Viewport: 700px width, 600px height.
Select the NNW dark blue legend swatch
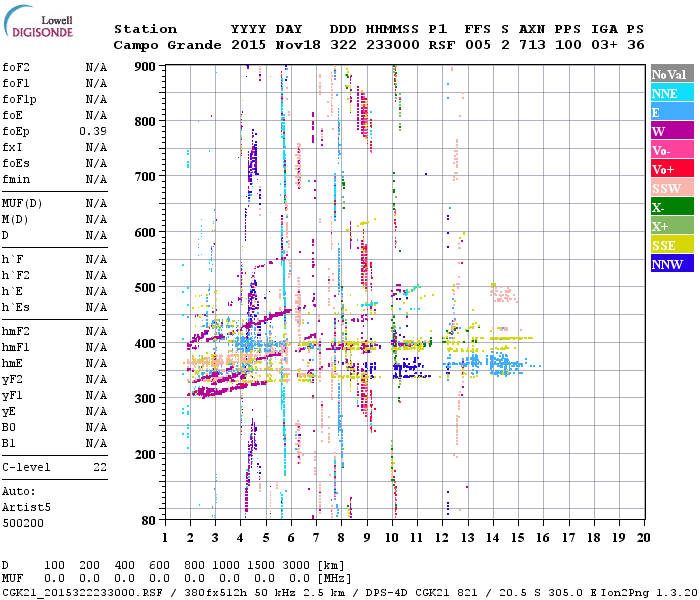click(672, 263)
